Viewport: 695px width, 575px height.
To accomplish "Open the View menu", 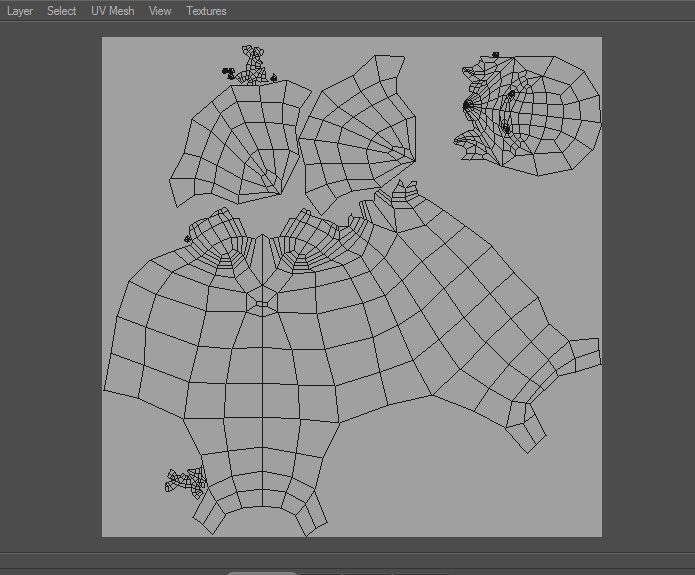I will tap(160, 11).
